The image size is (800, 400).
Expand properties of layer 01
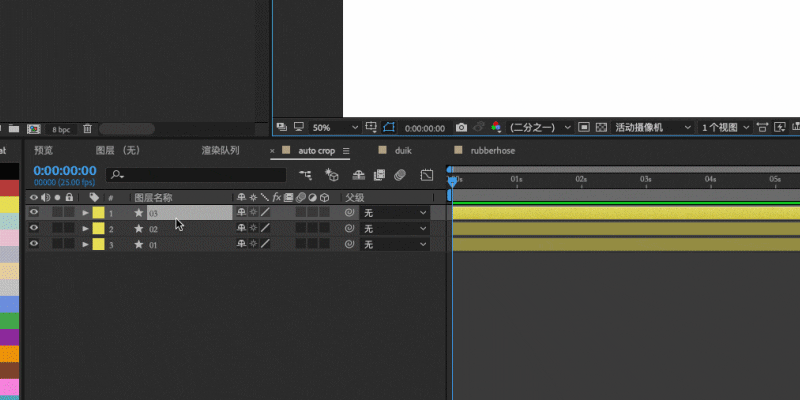pyautogui.click(x=85, y=244)
